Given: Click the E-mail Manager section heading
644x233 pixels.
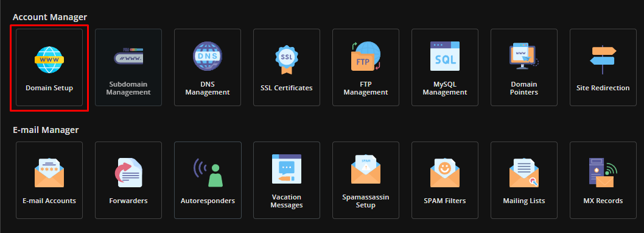Looking at the screenshot, I should (x=46, y=130).
